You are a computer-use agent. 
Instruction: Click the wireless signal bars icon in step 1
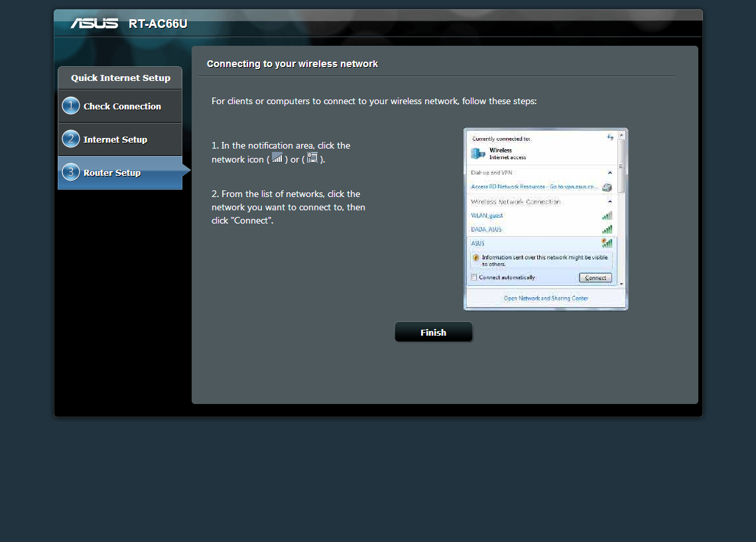coord(277,159)
